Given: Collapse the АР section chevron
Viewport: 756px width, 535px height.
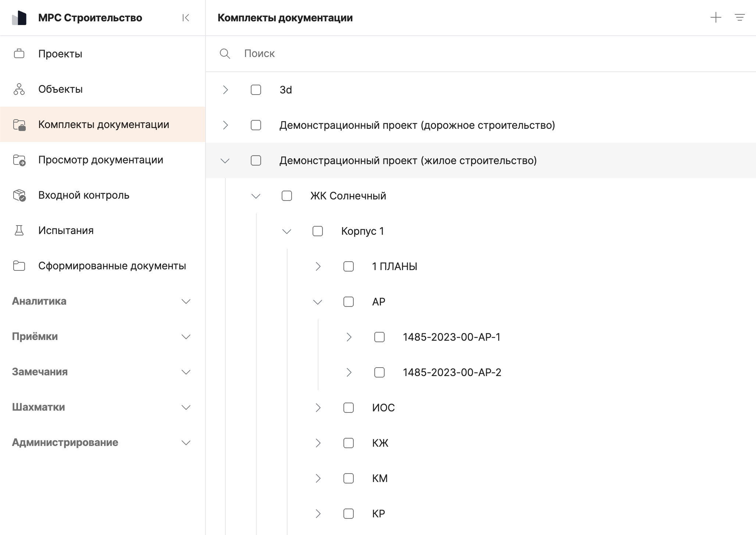Looking at the screenshot, I should click(318, 302).
